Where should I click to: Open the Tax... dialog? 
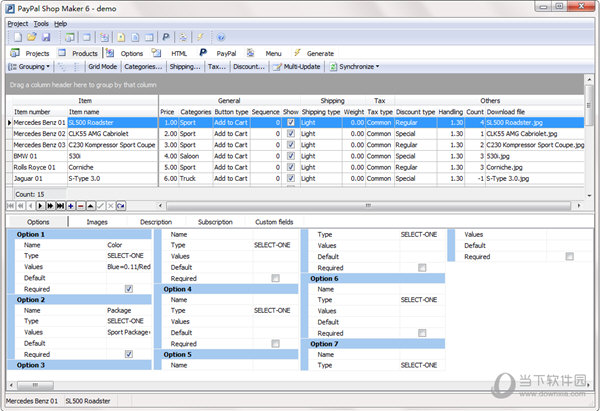(x=217, y=67)
